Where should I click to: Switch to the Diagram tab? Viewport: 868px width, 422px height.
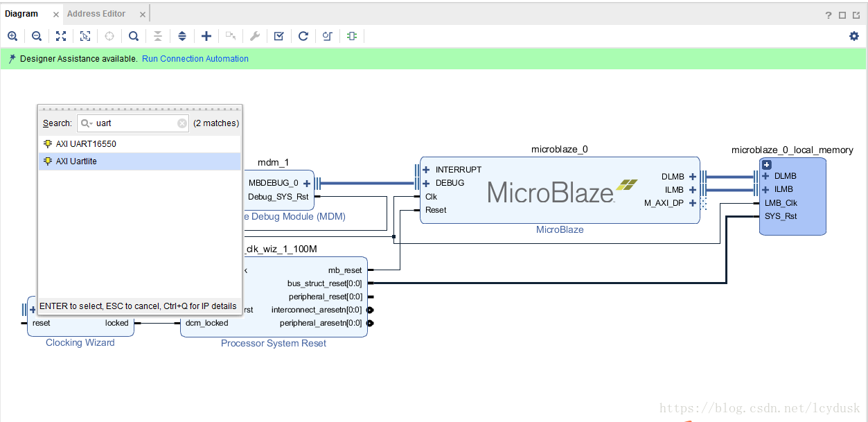pos(21,14)
